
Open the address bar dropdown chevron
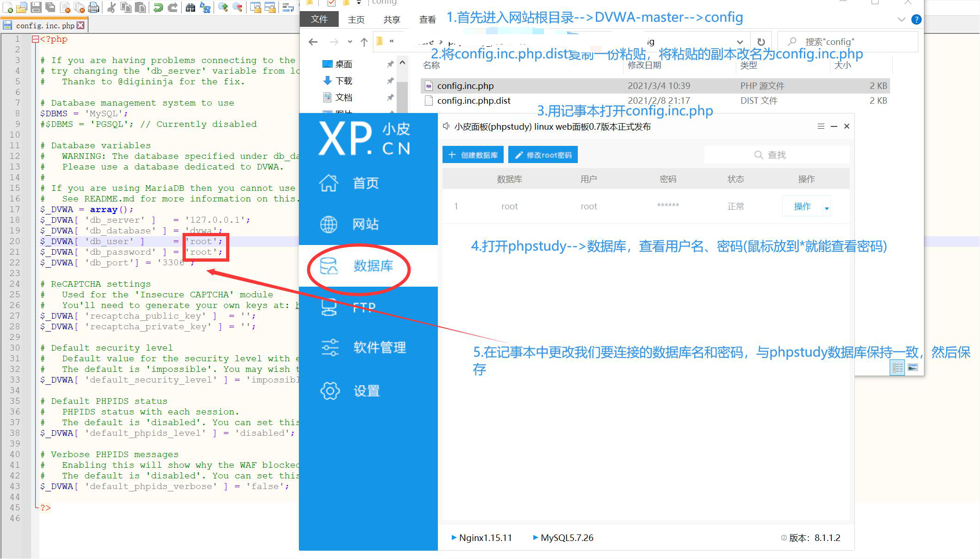pos(741,42)
